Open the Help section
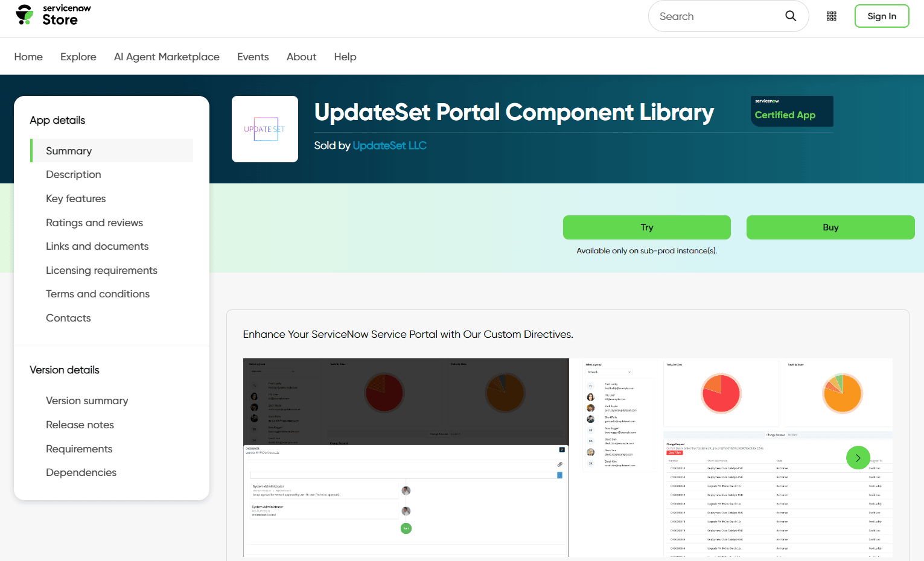Screen dimensions: 924x561 click(345, 56)
